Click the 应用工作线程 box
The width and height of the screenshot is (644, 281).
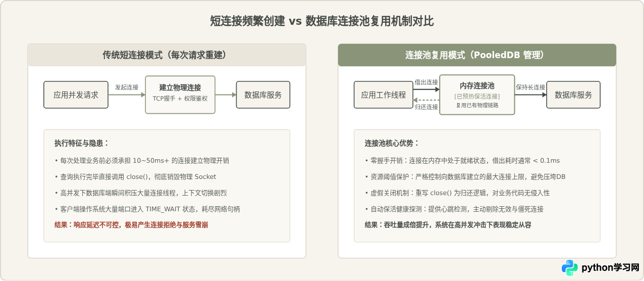click(x=384, y=95)
